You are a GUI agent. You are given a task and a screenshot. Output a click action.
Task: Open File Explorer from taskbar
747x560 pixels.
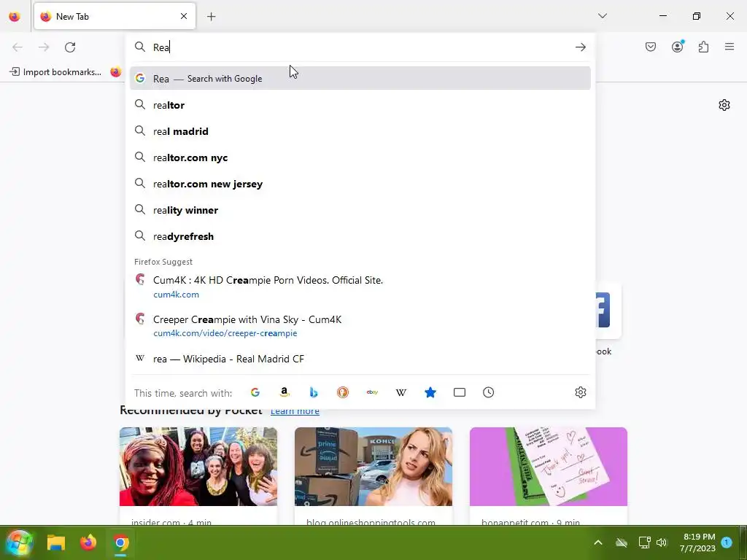55,542
